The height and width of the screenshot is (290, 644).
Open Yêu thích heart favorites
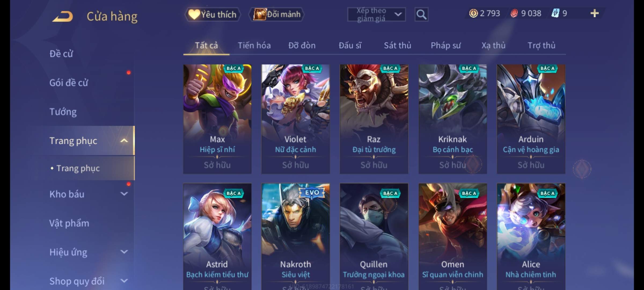tap(213, 14)
